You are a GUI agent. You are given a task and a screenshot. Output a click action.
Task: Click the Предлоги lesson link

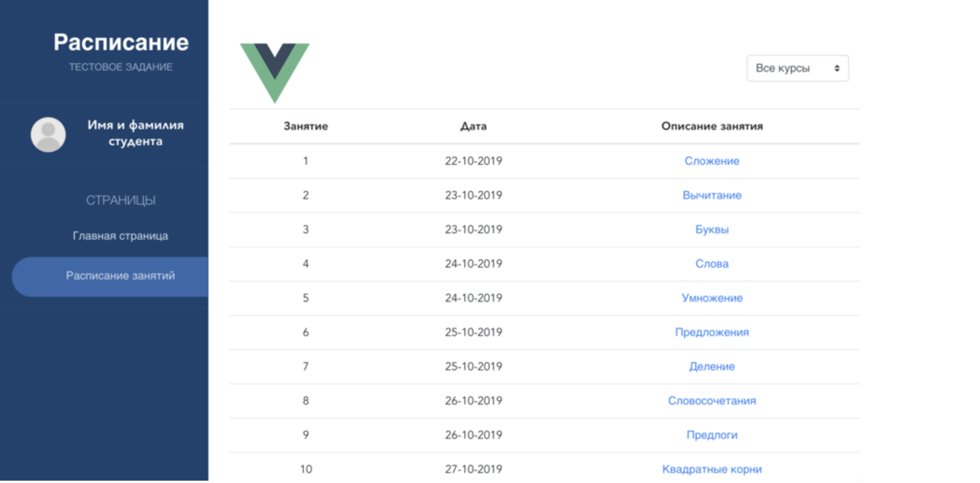click(x=712, y=435)
